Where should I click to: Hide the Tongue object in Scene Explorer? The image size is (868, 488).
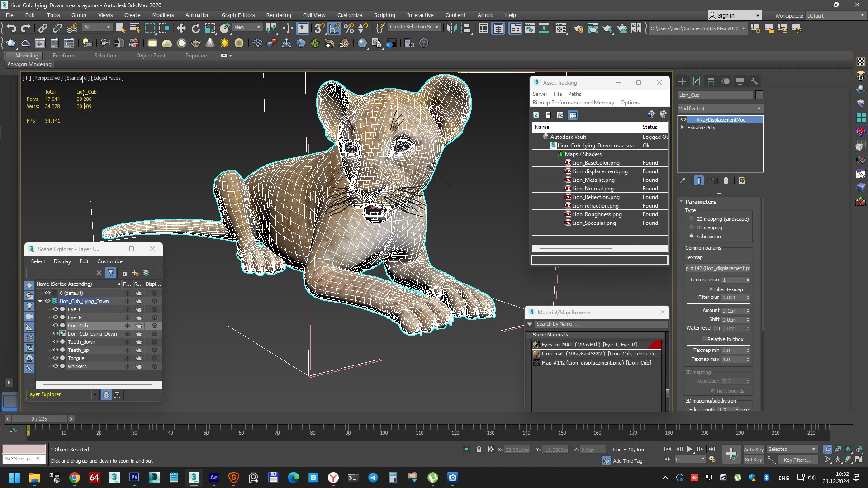point(56,358)
